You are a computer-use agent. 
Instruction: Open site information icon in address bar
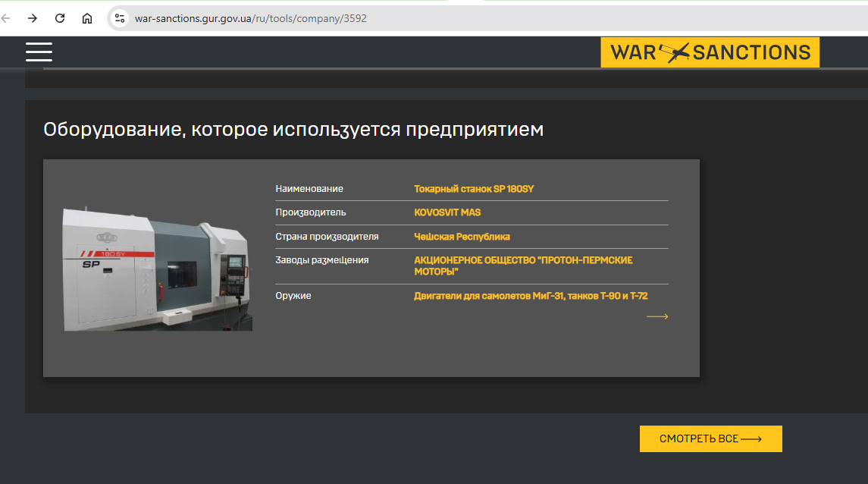tap(120, 18)
